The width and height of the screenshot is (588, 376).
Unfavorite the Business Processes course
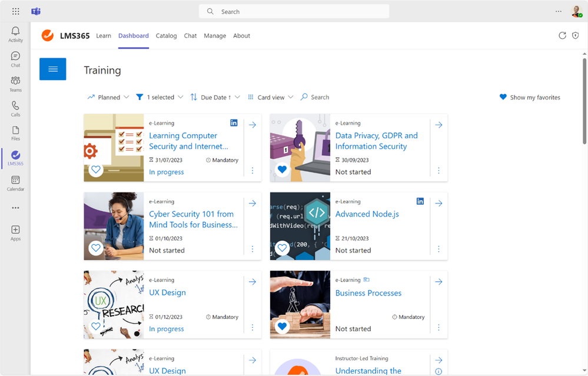click(x=282, y=326)
